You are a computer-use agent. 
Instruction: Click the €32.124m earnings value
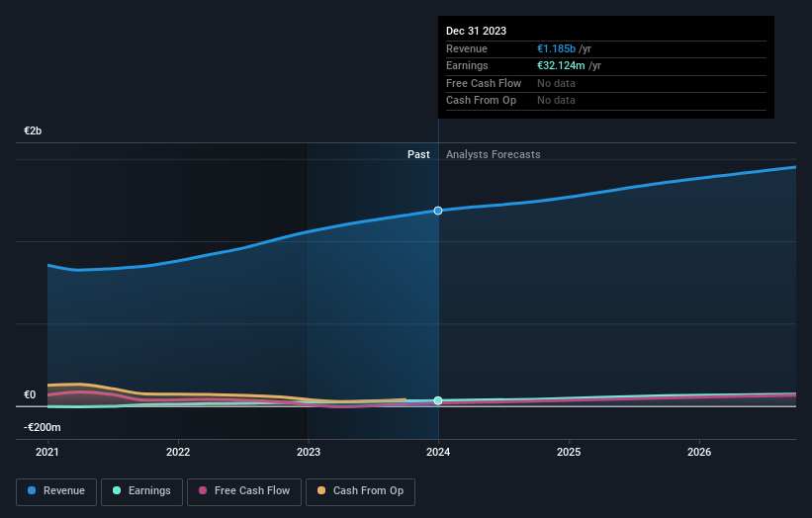pyautogui.click(x=561, y=65)
